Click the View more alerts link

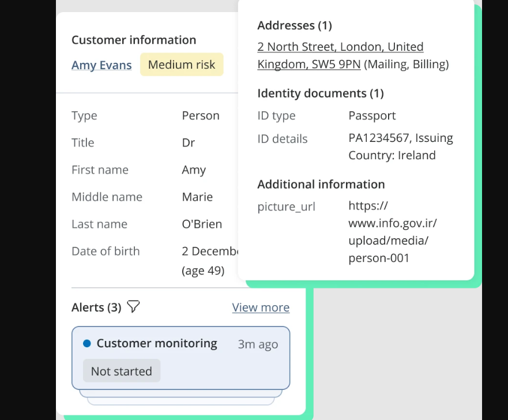261,307
